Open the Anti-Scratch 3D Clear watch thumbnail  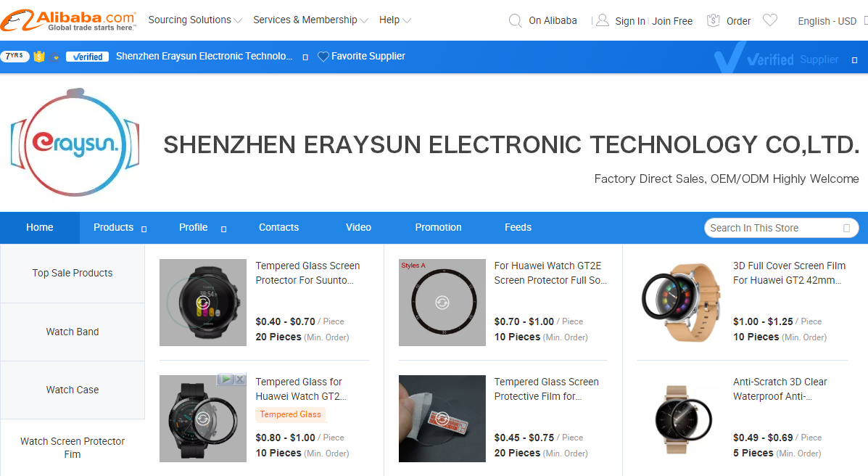(x=681, y=419)
